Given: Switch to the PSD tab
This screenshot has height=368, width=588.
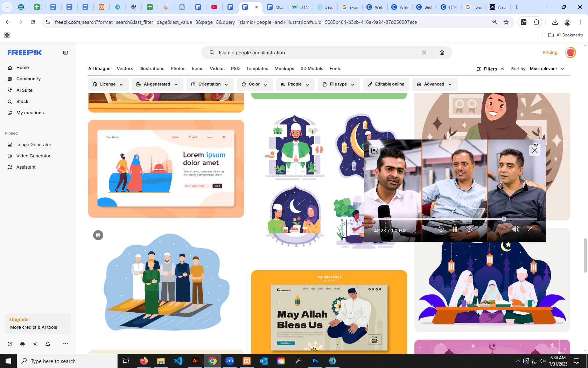Looking at the screenshot, I should coord(235,69).
